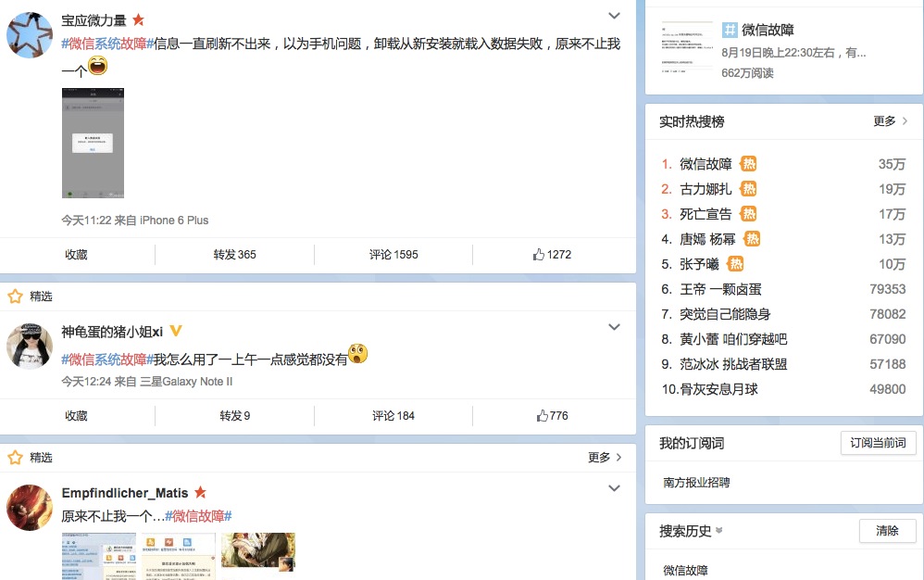Open Empfindlicher_Matis avatar
Image resolution: width=924 pixels, height=580 pixels.
tap(30, 508)
